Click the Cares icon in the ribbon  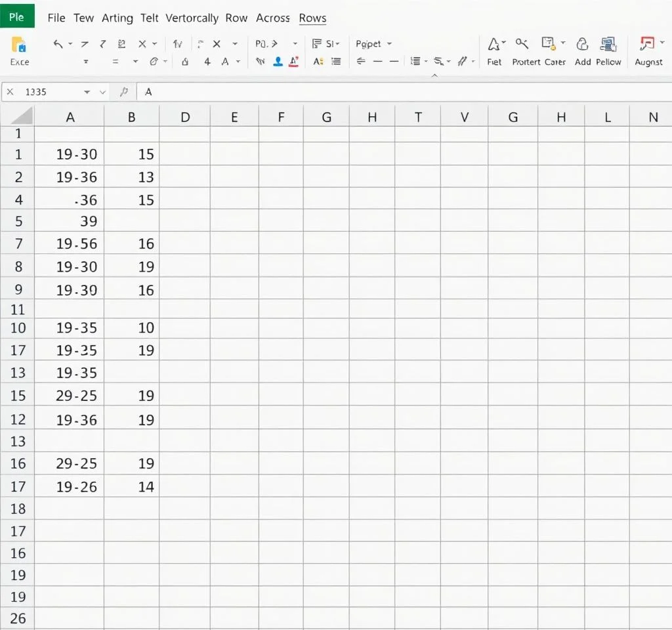tap(549, 44)
